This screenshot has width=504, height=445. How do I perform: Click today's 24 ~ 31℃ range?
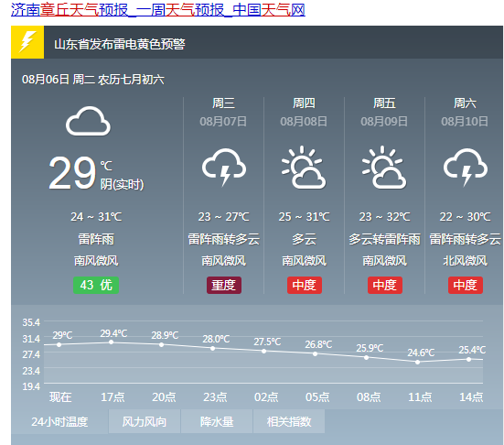pos(96,217)
